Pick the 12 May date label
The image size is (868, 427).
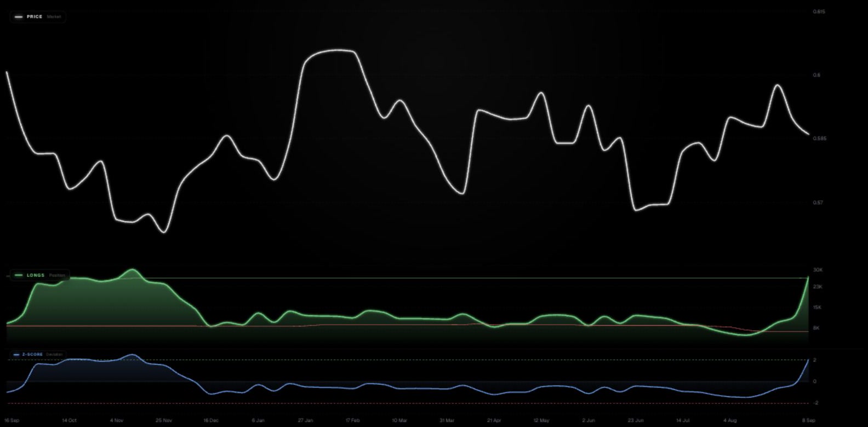point(541,420)
